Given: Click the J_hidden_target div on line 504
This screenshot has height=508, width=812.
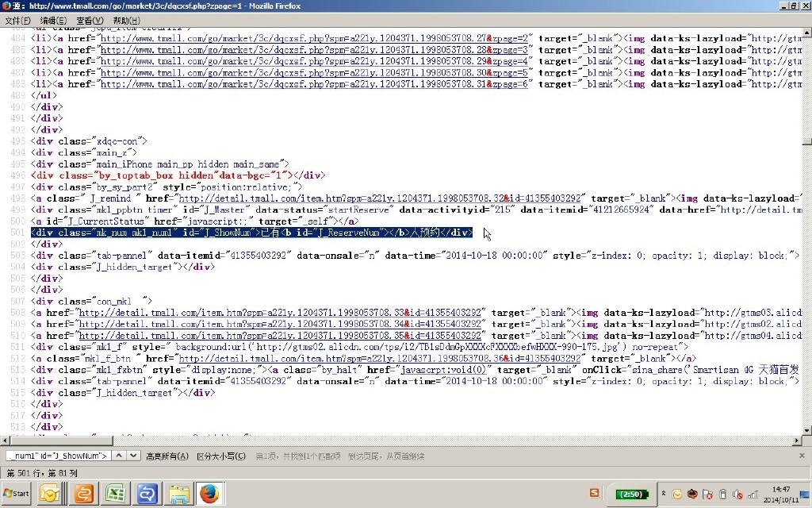Looking at the screenshot, I should point(123,267).
